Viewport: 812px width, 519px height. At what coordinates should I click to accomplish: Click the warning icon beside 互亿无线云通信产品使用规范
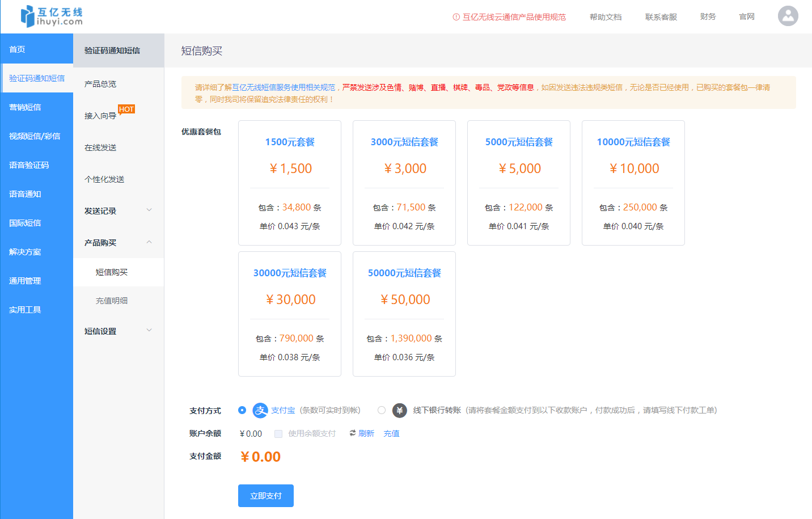pyautogui.click(x=456, y=17)
